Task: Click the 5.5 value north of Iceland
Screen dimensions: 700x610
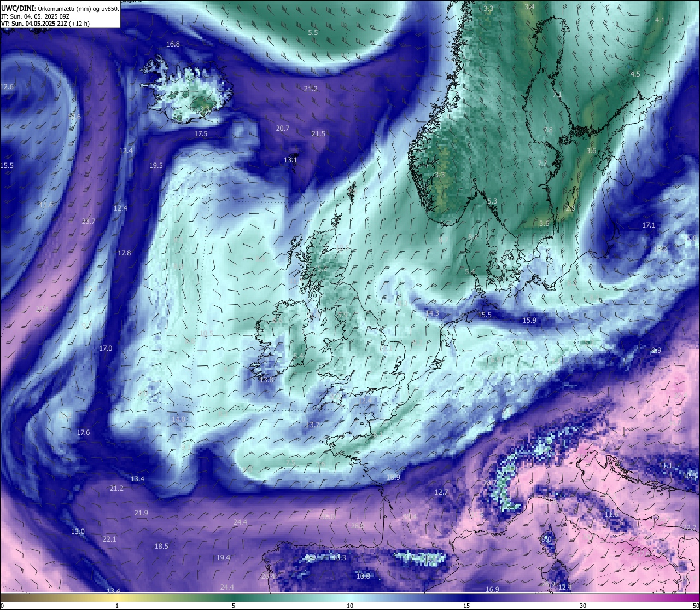Action: point(313,33)
